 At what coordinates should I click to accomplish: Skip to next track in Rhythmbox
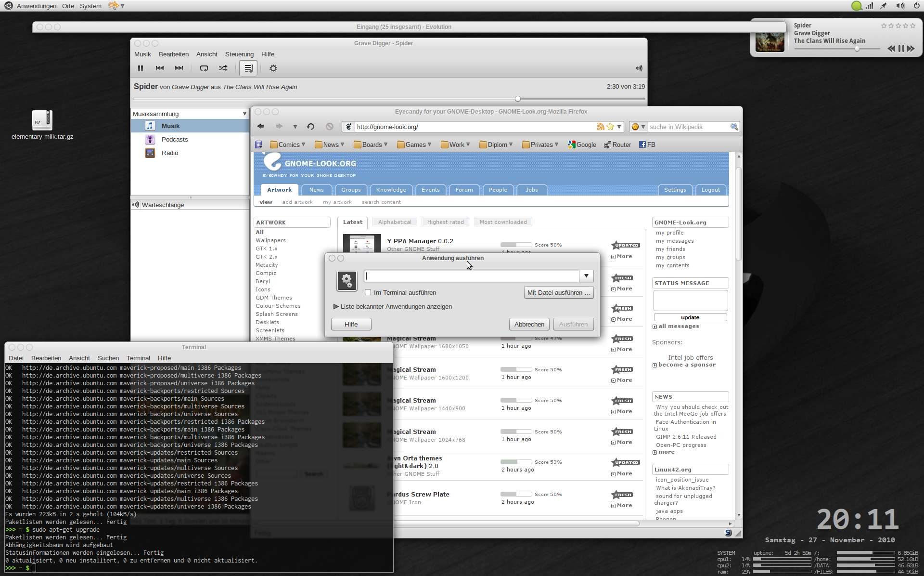[179, 68]
